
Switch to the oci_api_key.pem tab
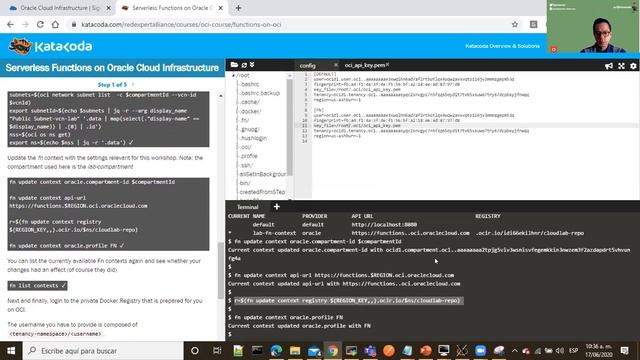pyautogui.click(x=364, y=65)
